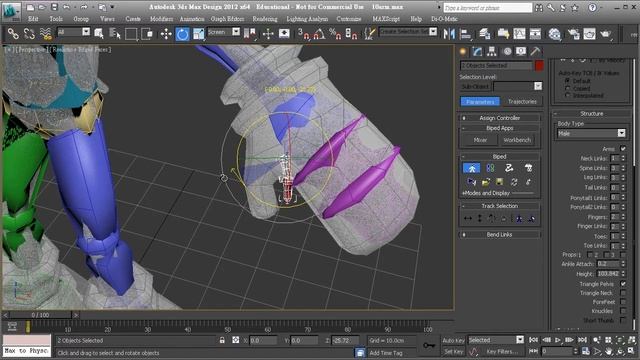Image resolution: width=640 pixels, height=360 pixels.
Task: Open the Body Type Male dropdown
Action: (591, 133)
